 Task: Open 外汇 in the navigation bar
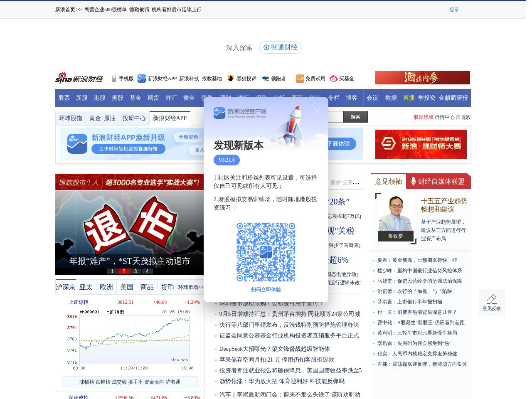(x=171, y=98)
